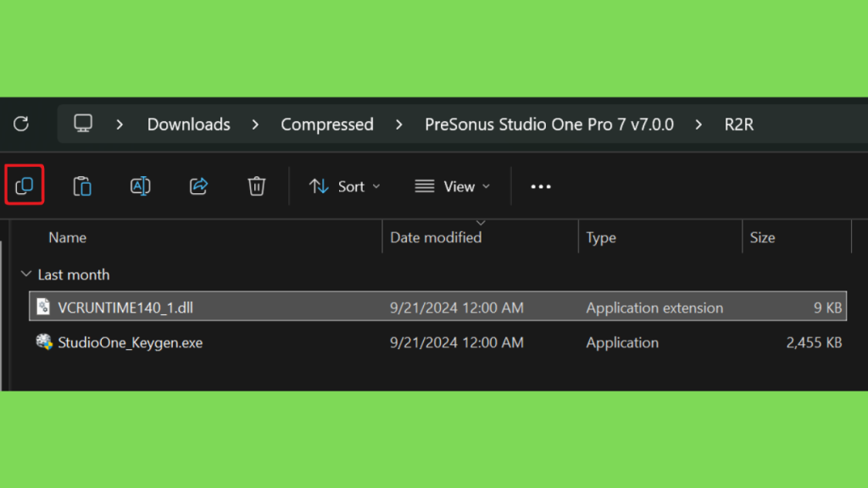The height and width of the screenshot is (488, 868).
Task: Go to Compressed in the breadcrumb
Action: [x=327, y=125]
